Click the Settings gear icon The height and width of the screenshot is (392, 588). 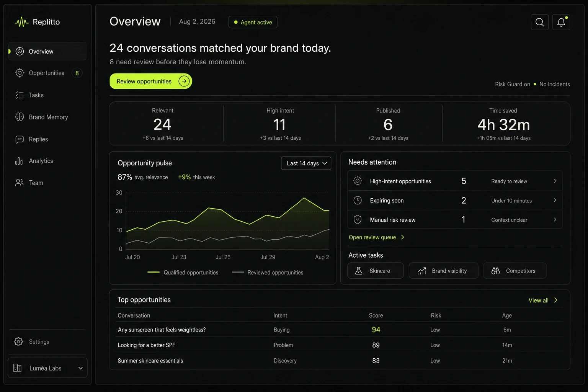pyautogui.click(x=18, y=341)
